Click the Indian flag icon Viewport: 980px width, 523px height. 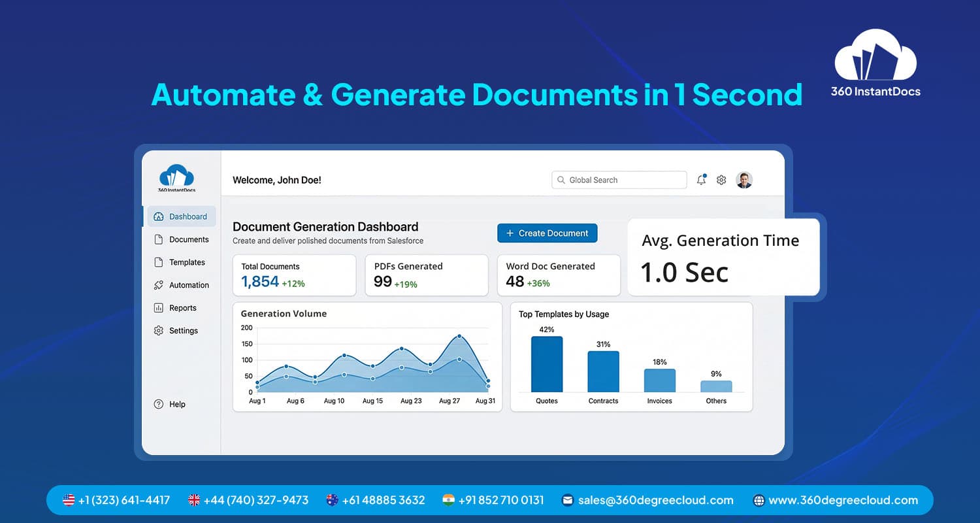(x=448, y=500)
